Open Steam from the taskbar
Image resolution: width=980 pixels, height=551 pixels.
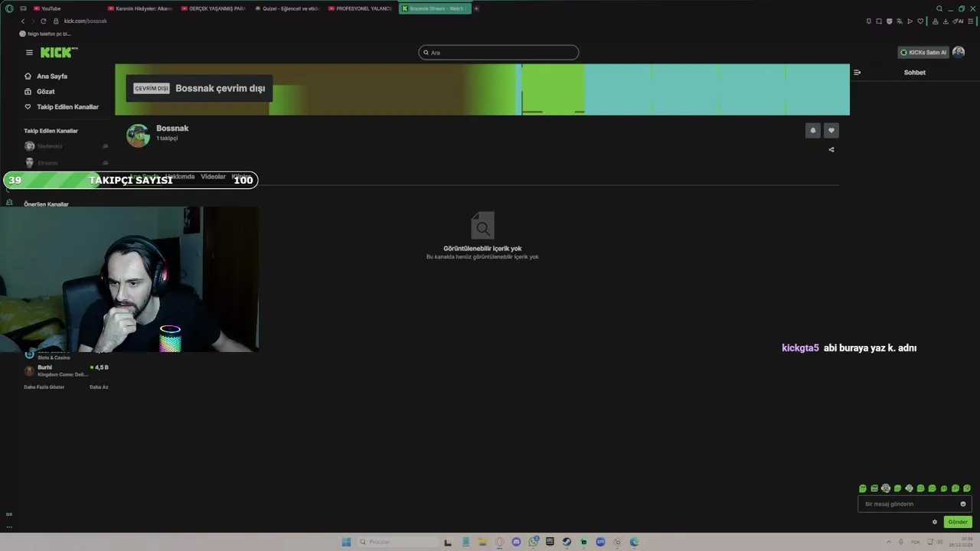(567, 542)
